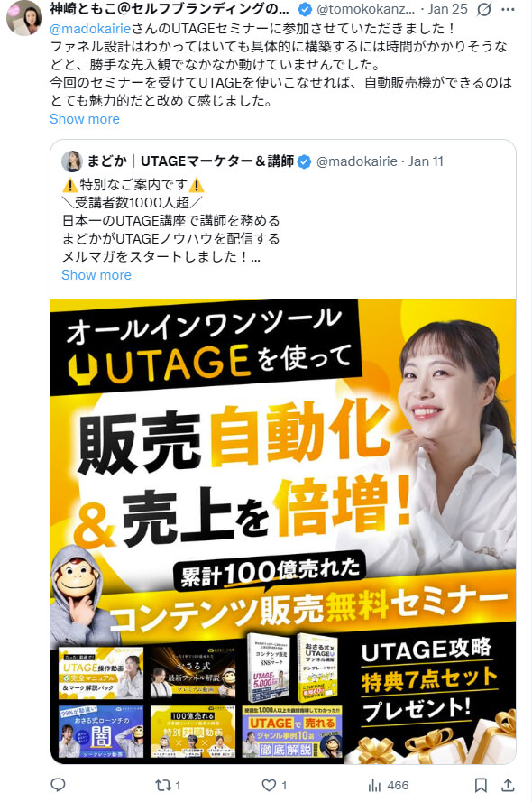Open the three-dot more options menu
This screenshot has height=802, width=532.
click(508, 9)
